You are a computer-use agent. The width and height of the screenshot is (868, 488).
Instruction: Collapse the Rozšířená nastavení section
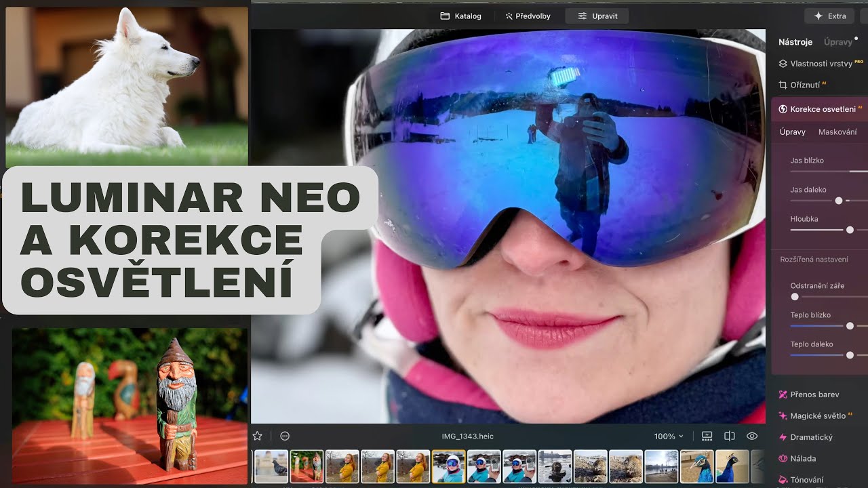pos(814,260)
